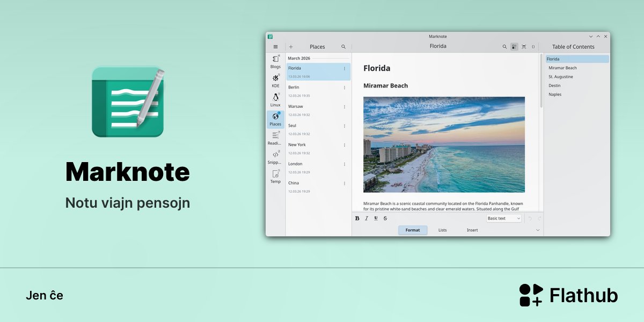The image size is (644, 322).
Task: Toggle bold formatting
Action: pos(357,218)
